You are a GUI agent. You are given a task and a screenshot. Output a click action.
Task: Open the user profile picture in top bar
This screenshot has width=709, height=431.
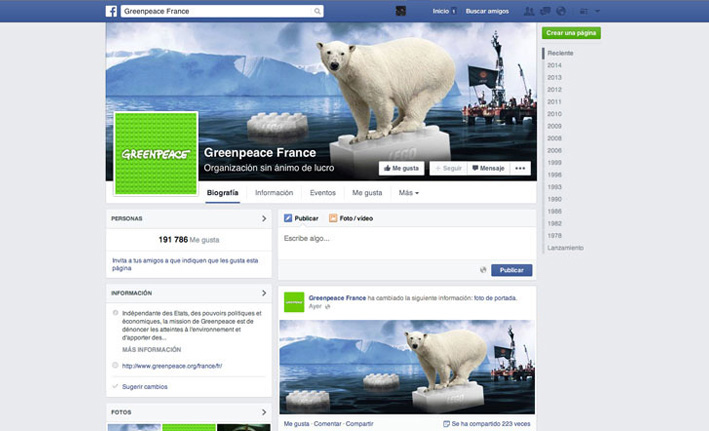(x=401, y=11)
